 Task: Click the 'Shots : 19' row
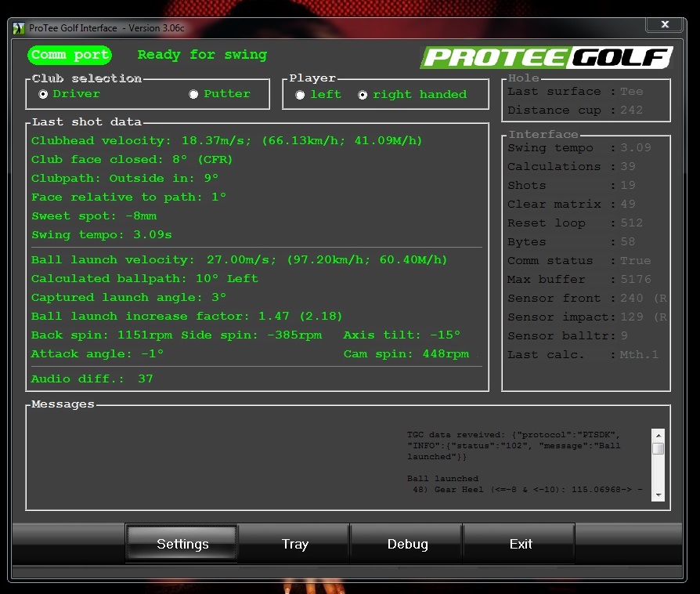[x=572, y=186]
